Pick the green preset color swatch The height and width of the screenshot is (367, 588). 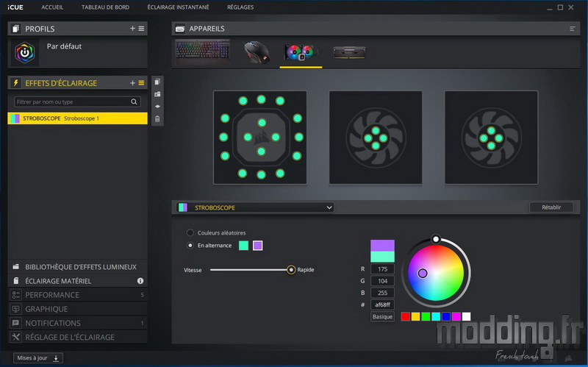pos(426,316)
